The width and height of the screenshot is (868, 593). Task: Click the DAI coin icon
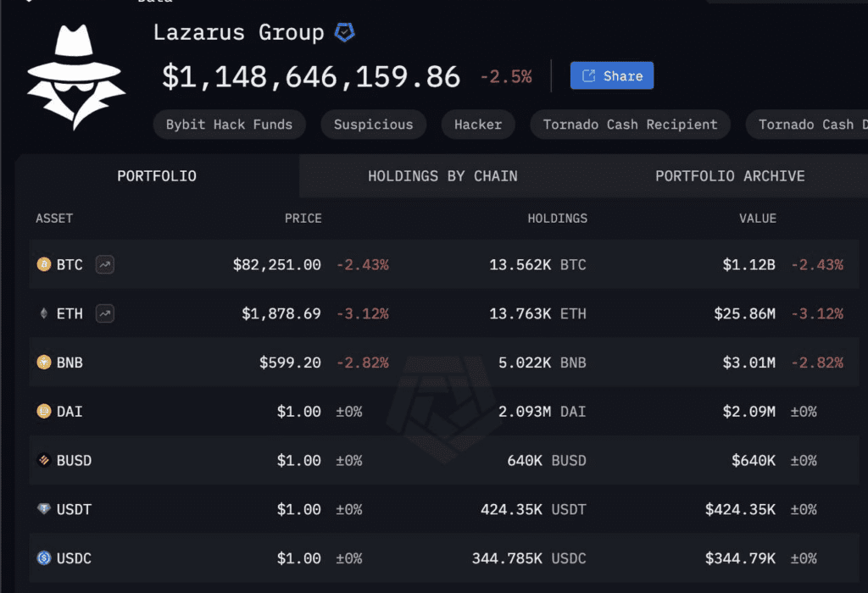[x=44, y=412]
